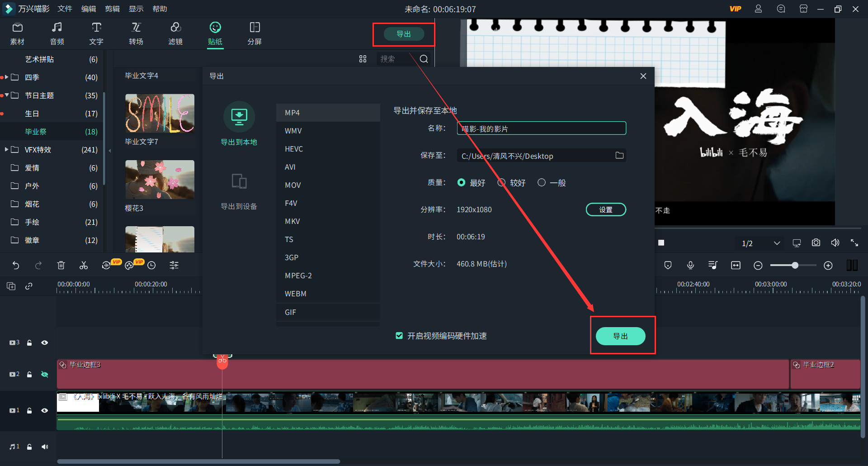The width and height of the screenshot is (868, 466).
Task: Click the trash delete icon
Action: tap(61, 266)
